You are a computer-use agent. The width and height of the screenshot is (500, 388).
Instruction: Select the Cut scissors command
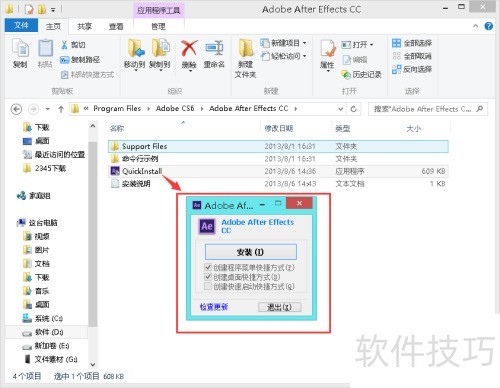(73, 45)
